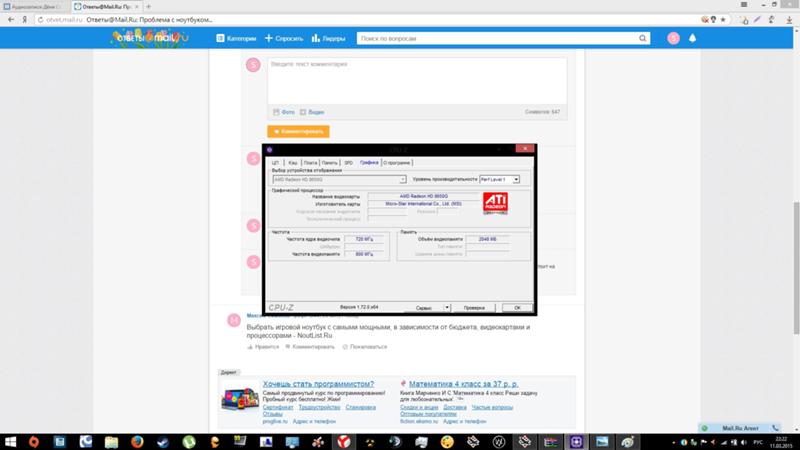This screenshot has height=450, width=800.
Task: Open the Сервис dropdown arrow in CPU-Z
Action: click(x=446, y=308)
